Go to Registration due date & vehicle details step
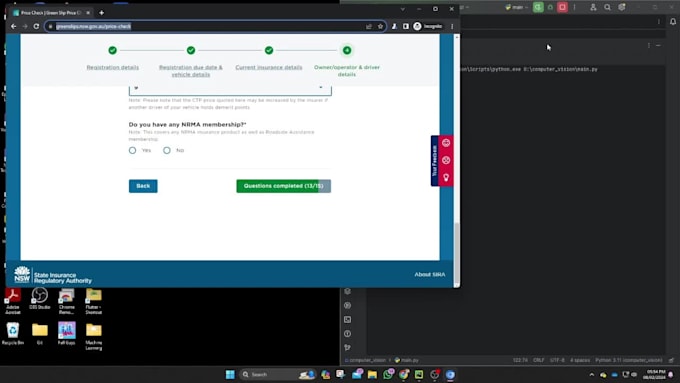This screenshot has height=383, width=680. [x=191, y=71]
